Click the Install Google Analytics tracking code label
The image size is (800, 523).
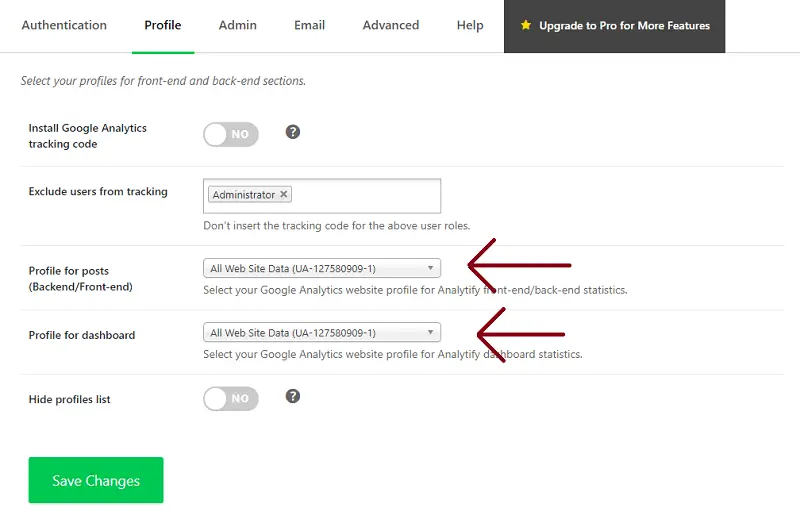(88, 136)
